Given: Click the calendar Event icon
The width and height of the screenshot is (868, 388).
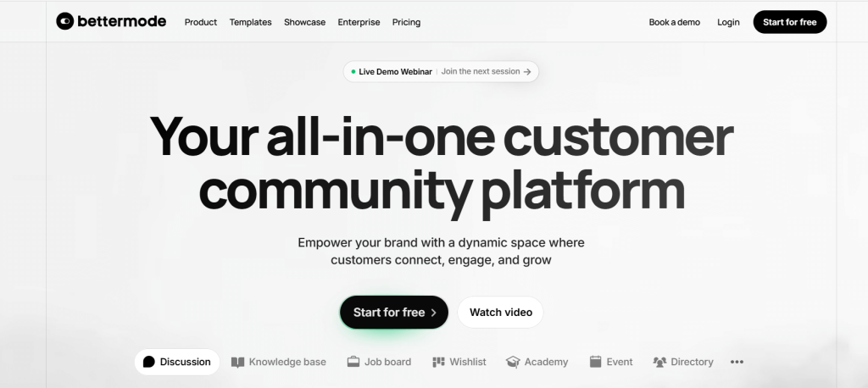Looking at the screenshot, I should pos(595,362).
